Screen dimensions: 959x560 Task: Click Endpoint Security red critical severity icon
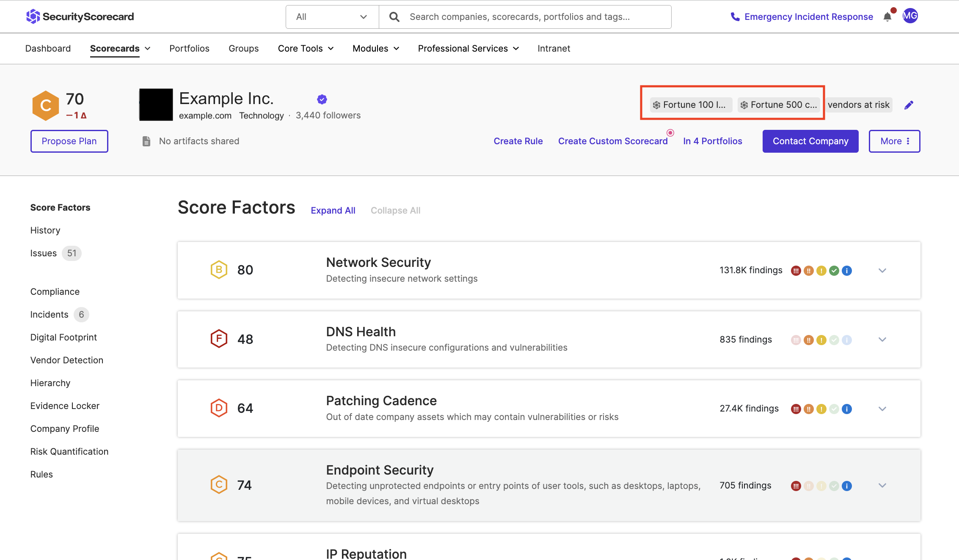(x=796, y=486)
